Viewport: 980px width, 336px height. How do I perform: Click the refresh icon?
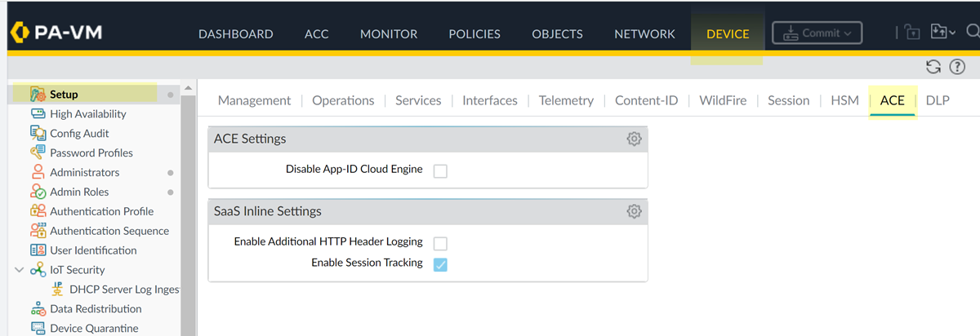tap(933, 67)
